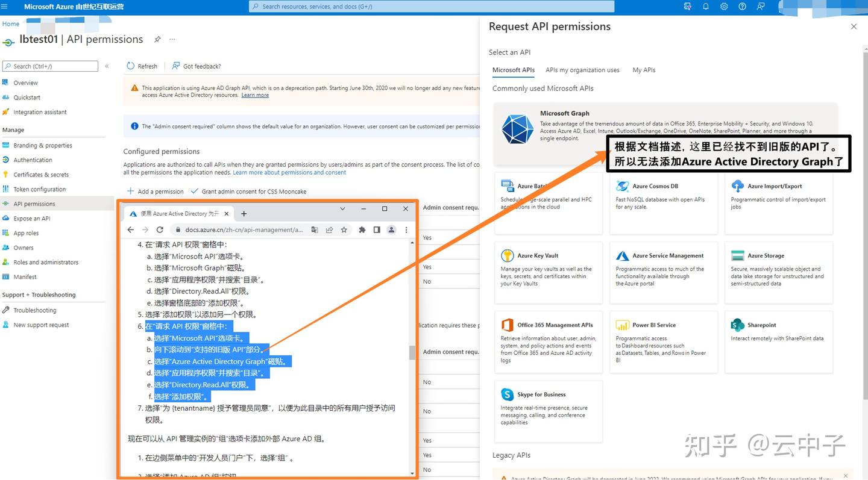
Task: Focus the sidebar Search (Ctrl+/) field
Action: 50,66
